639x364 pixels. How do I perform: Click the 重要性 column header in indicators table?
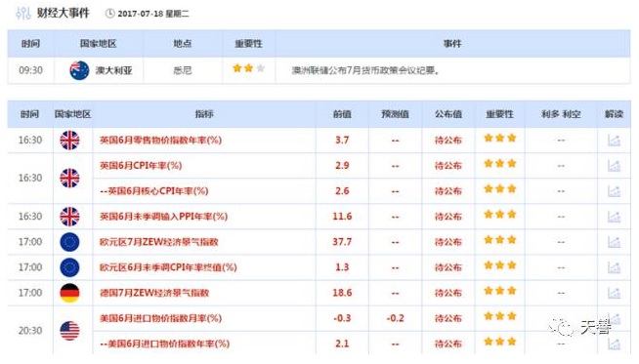tap(499, 114)
